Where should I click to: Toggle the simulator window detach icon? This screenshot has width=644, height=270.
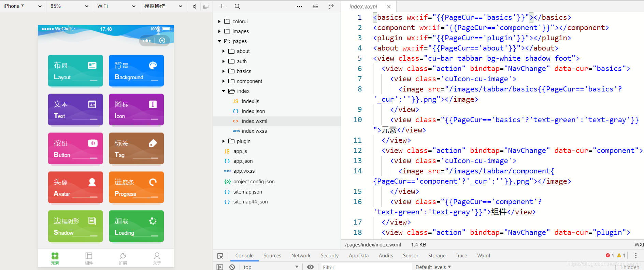coord(206,6)
